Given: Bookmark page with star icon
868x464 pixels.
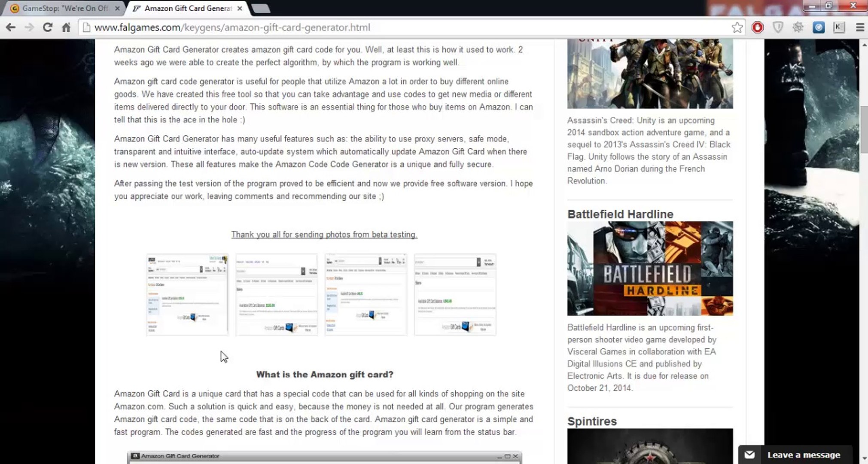Looking at the screenshot, I should point(737,27).
